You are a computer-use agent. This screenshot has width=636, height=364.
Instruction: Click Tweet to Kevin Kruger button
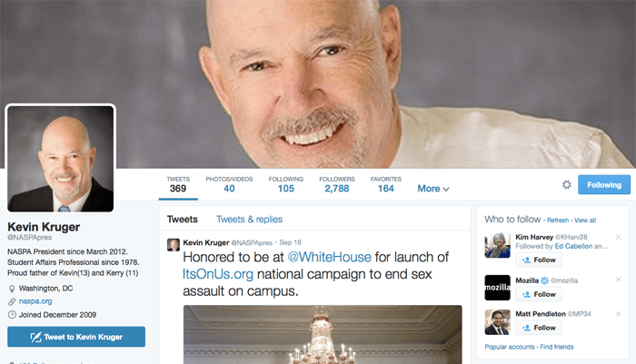(76, 337)
